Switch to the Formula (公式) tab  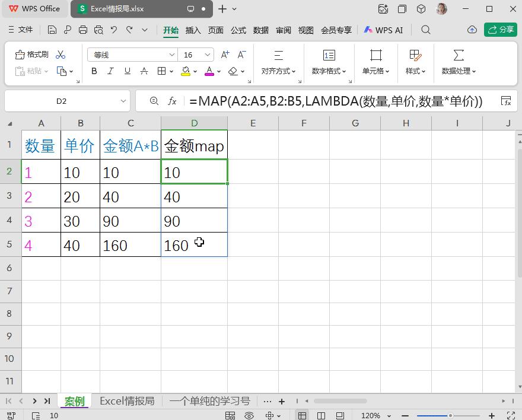pyautogui.click(x=238, y=30)
